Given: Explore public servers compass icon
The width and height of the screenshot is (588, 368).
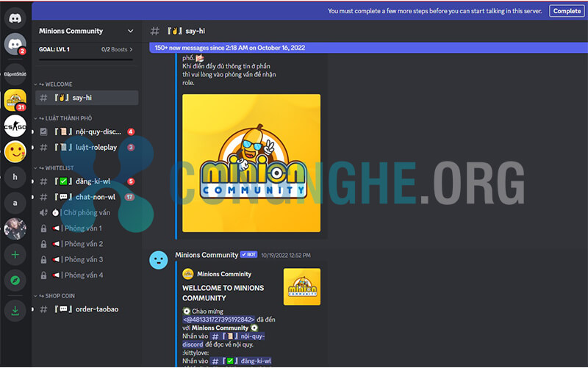Looking at the screenshot, I should (x=15, y=281).
